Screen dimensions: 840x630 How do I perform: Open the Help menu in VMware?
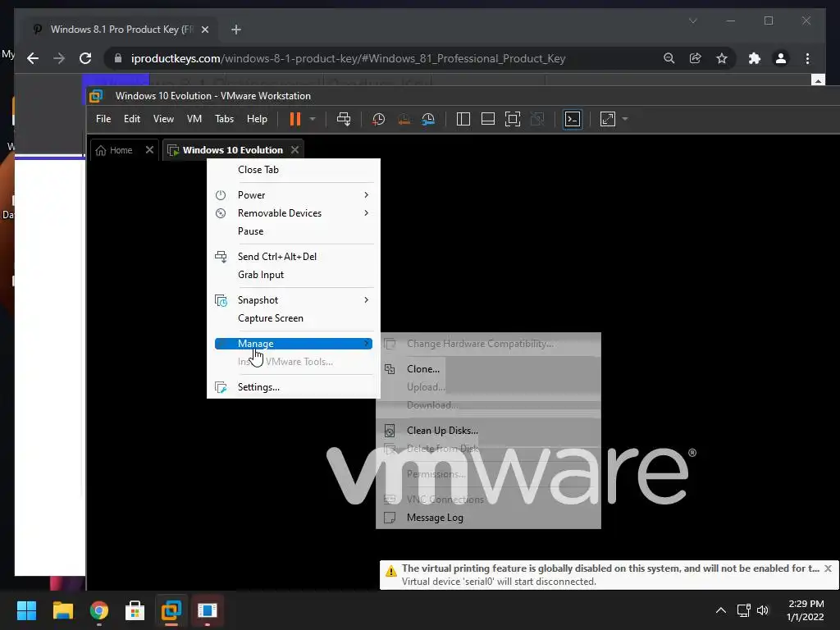pos(257,119)
